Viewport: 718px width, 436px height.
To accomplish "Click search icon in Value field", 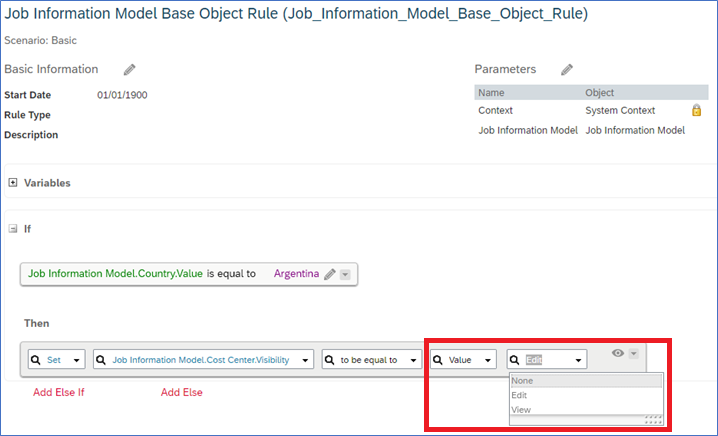I will click(438, 360).
